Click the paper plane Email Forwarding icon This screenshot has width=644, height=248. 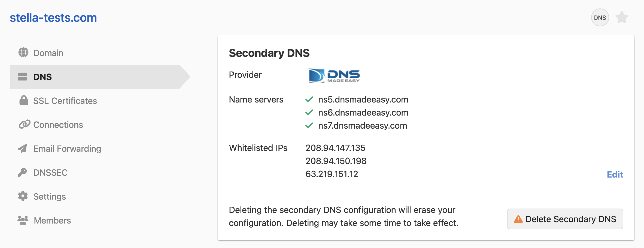pyautogui.click(x=23, y=148)
